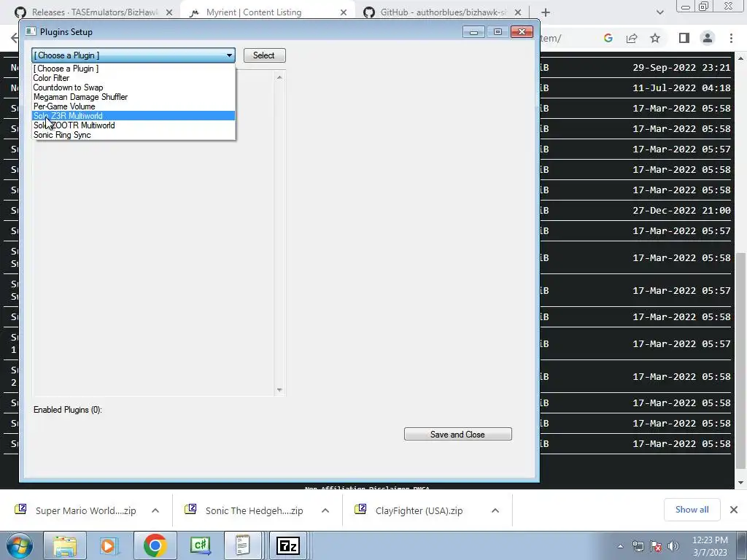Open the Windows Start menu
The image size is (747, 560).
pos(19,545)
